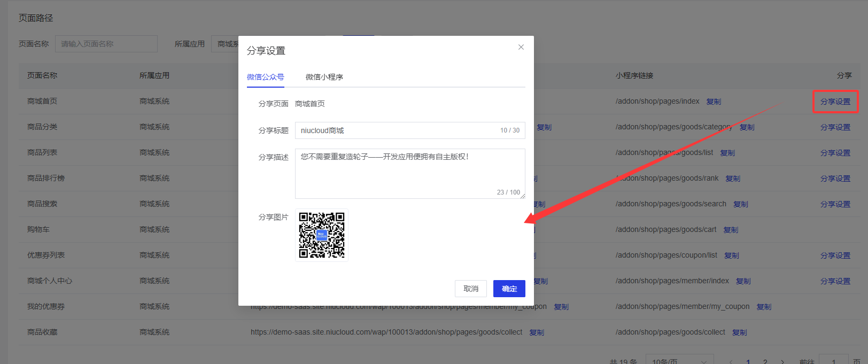The width and height of the screenshot is (868, 364).
Task: Open 分享设置 for the 商品分类 row
Action: coord(835,127)
